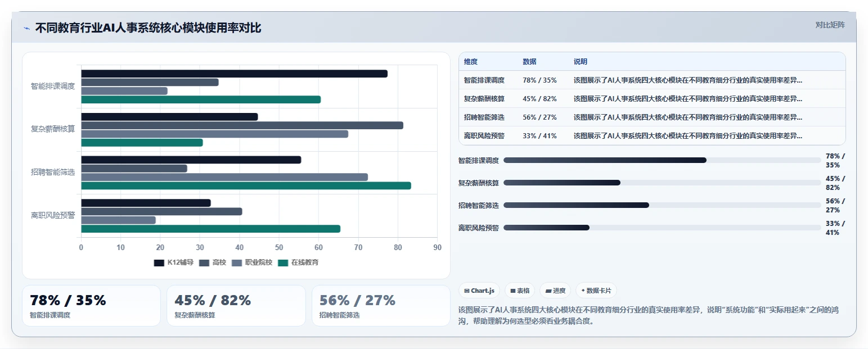
Task: Open the 78% / 35% 智能排课调度 data card
Action: [91, 306]
